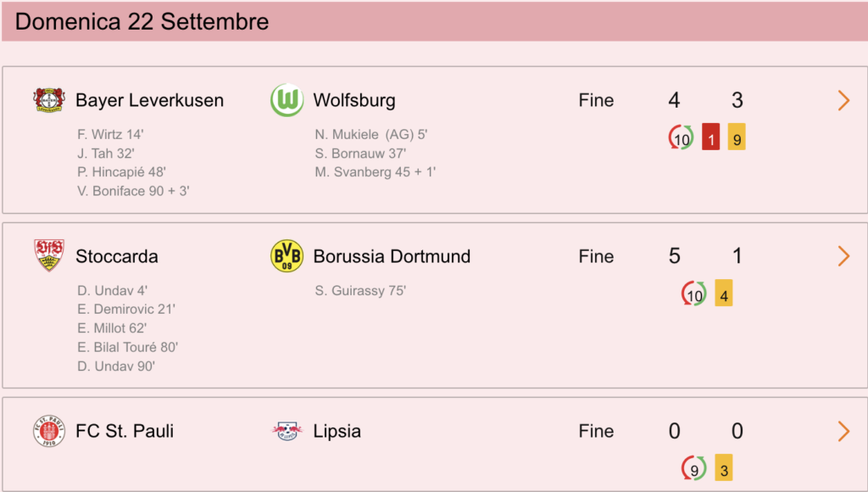Click the Lipsia red bull logo
Image resolution: width=868 pixels, height=492 pixels.
click(287, 431)
